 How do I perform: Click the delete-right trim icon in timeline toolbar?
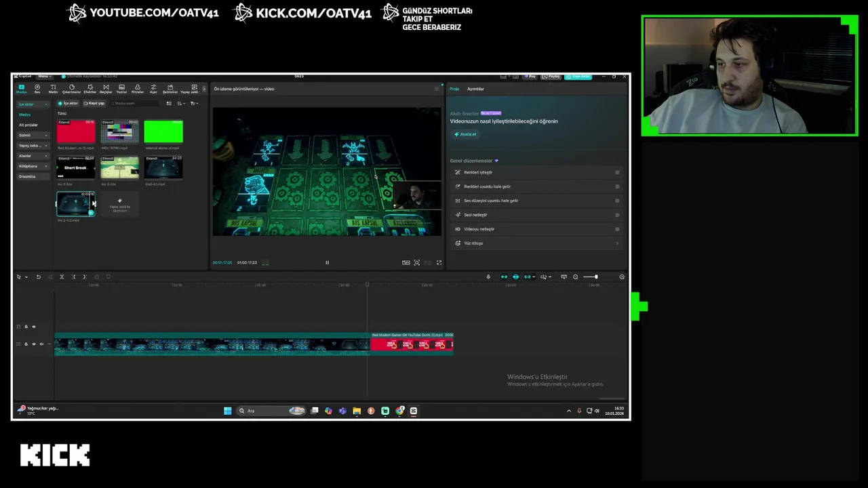point(85,277)
